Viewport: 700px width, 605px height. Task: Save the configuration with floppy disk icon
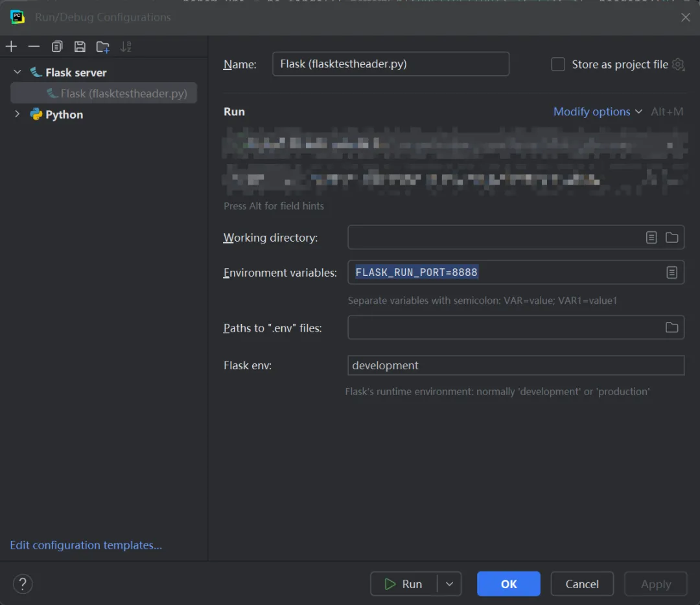[x=80, y=47]
